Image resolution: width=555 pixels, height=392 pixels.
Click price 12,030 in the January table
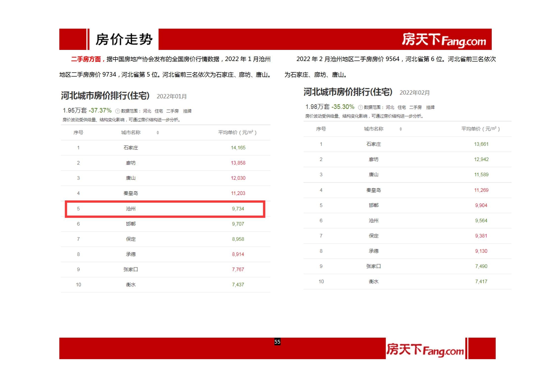(238, 178)
